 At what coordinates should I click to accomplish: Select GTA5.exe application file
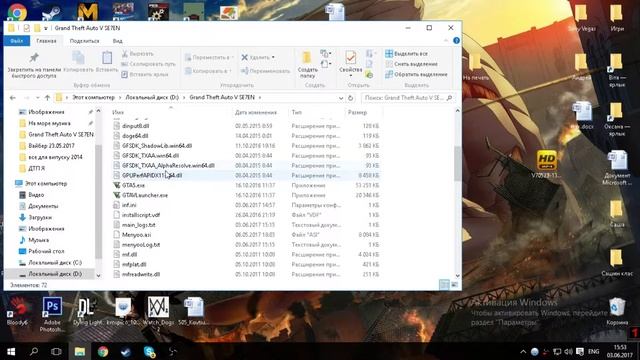tap(133, 185)
